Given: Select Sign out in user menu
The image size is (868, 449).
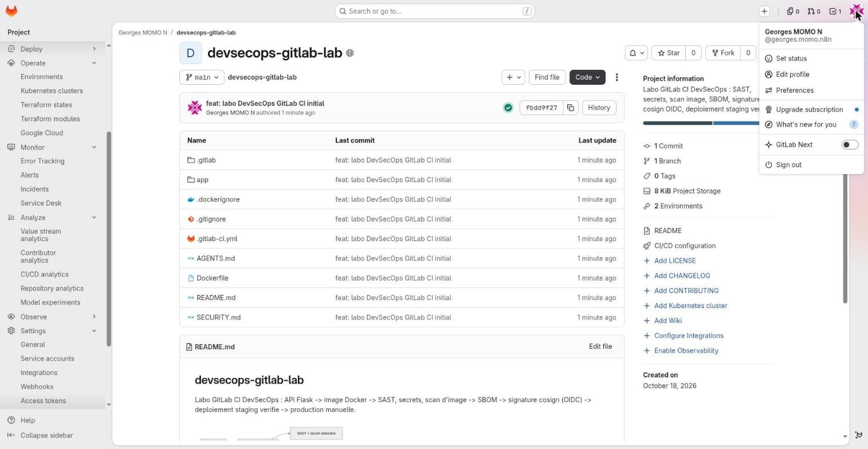Looking at the screenshot, I should 788,165.
